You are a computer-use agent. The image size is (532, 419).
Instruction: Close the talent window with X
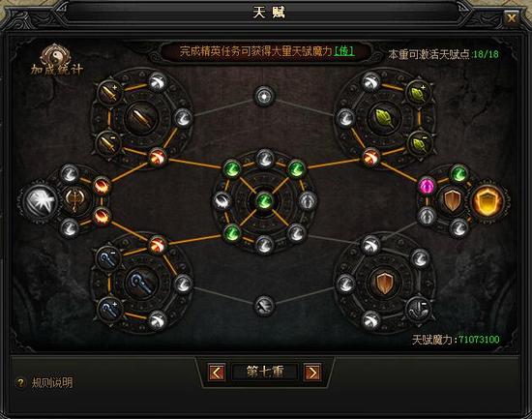point(511,17)
